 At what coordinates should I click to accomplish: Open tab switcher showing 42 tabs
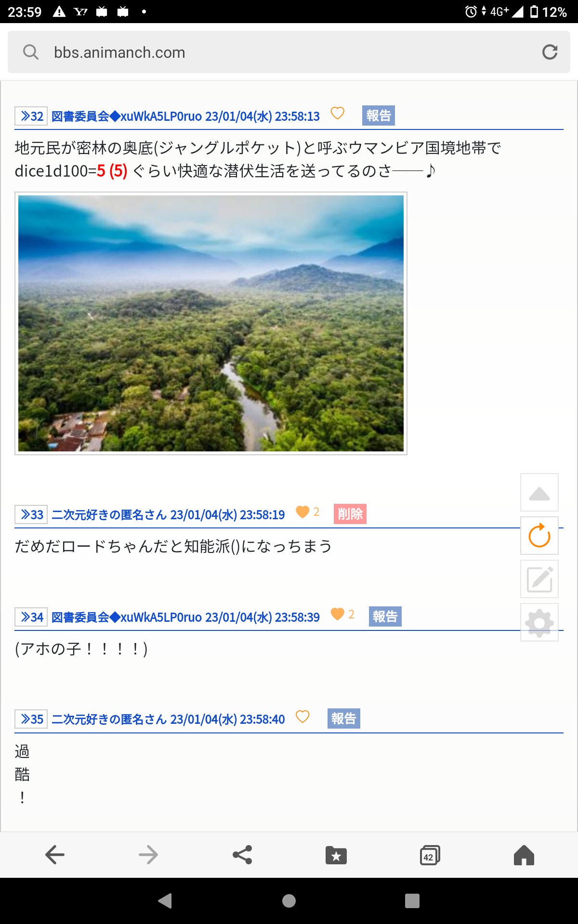pyautogui.click(x=430, y=855)
